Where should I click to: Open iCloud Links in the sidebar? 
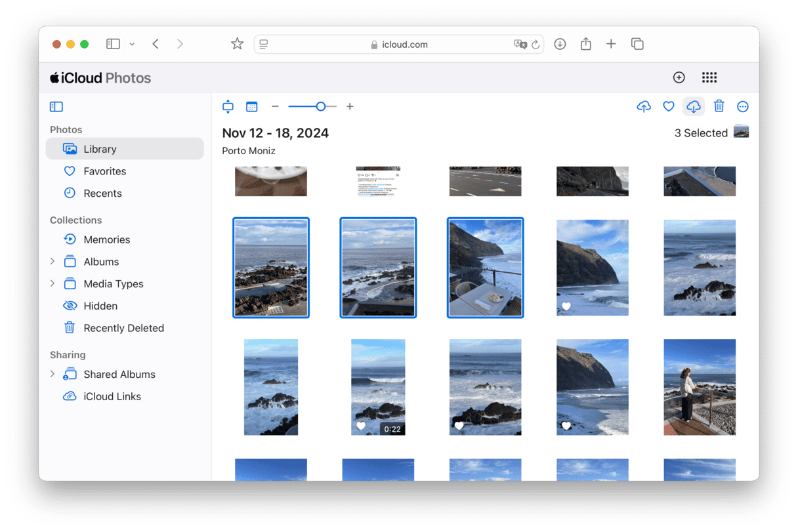coord(112,397)
